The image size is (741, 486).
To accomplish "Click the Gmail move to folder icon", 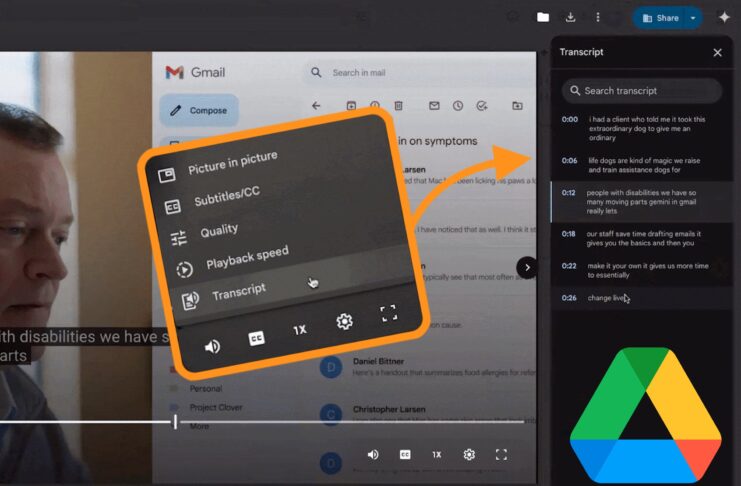I will coord(517,105).
